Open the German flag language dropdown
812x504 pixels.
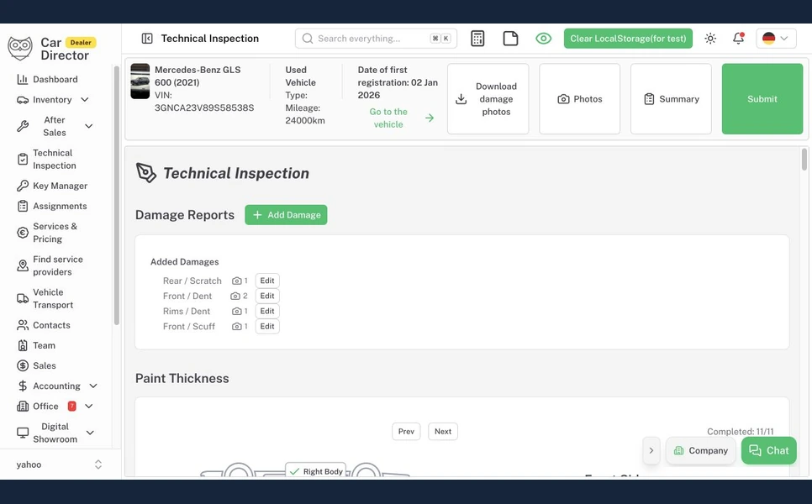pyautogui.click(x=776, y=39)
